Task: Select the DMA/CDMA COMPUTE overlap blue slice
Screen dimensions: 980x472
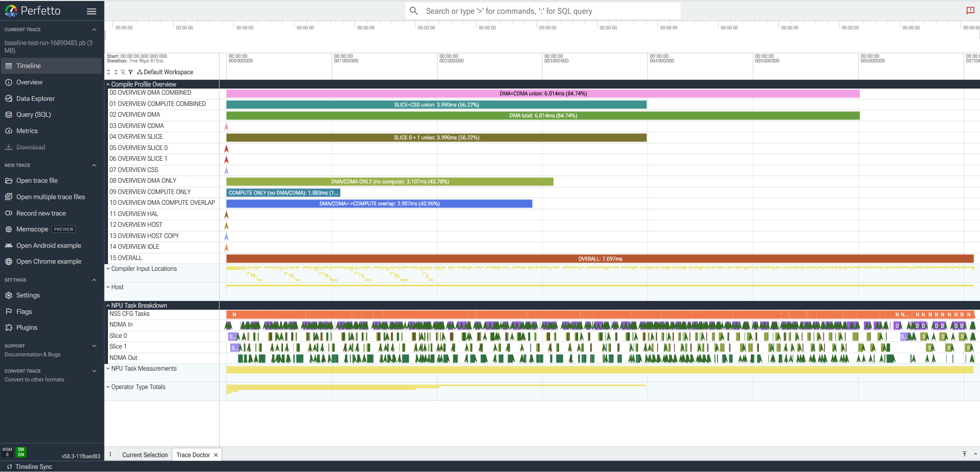Action: [x=379, y=204]
